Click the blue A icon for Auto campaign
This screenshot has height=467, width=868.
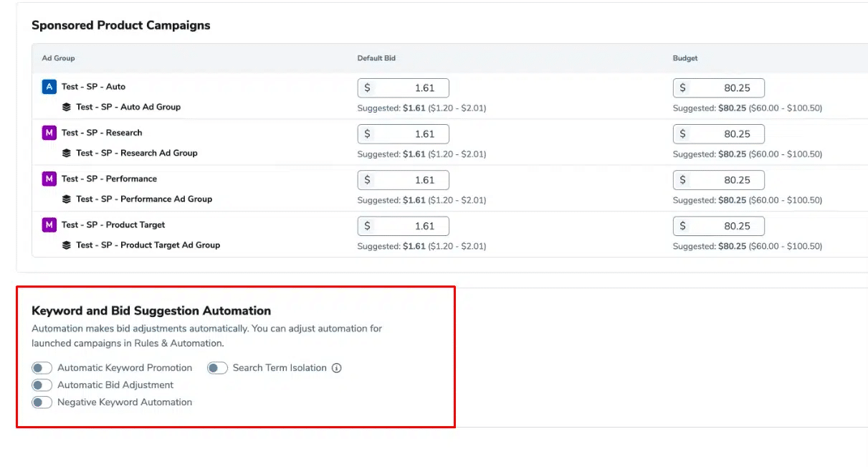pos(49,87)
